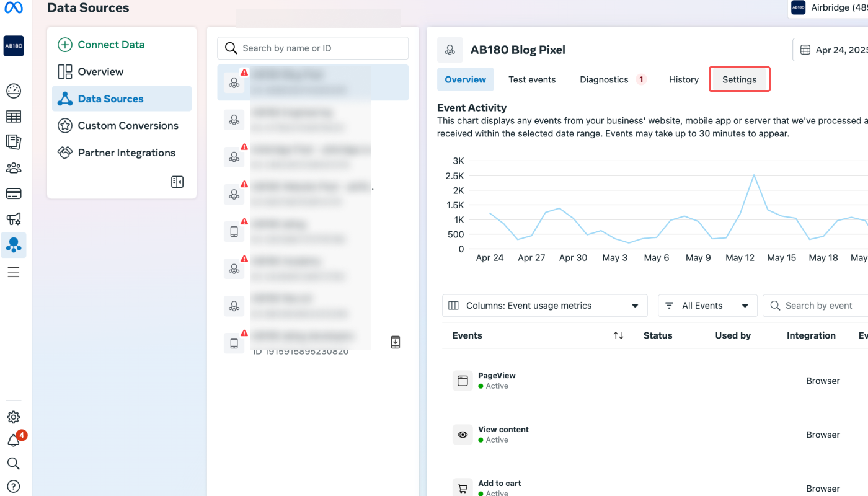Click Browser in the PageView row
Viewport: 868px width, 496px height.
pos(823,381)
